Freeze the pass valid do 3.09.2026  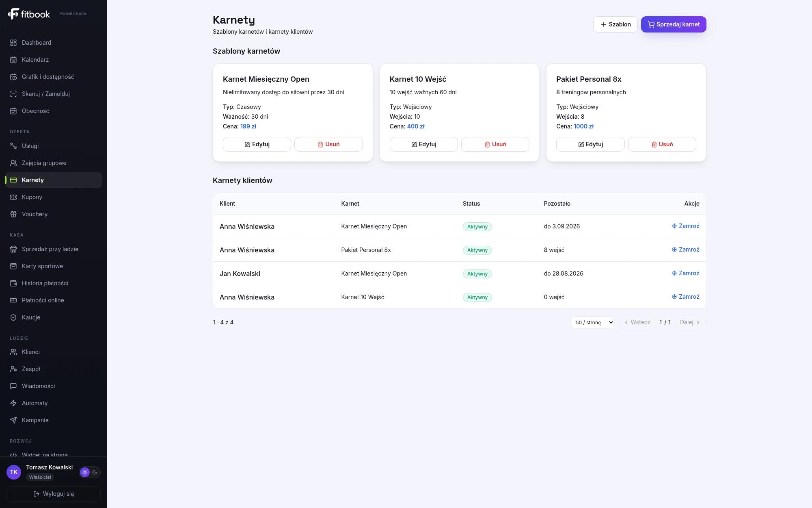point(685,226)
